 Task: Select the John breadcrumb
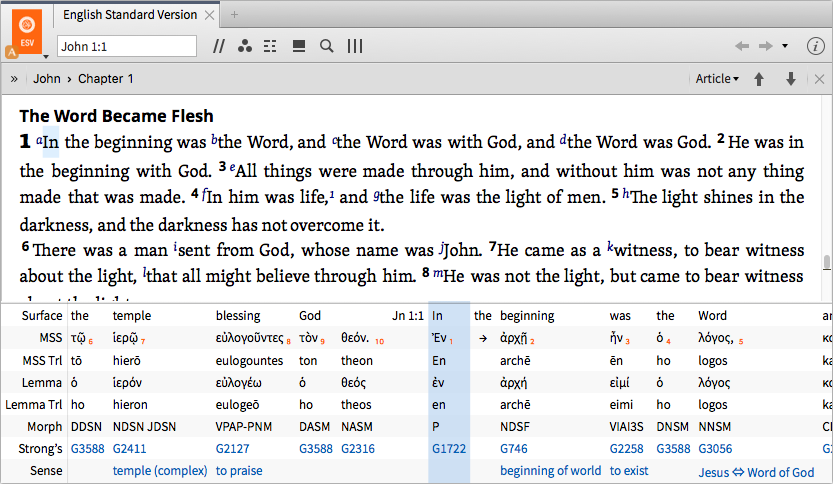[47, 79]
